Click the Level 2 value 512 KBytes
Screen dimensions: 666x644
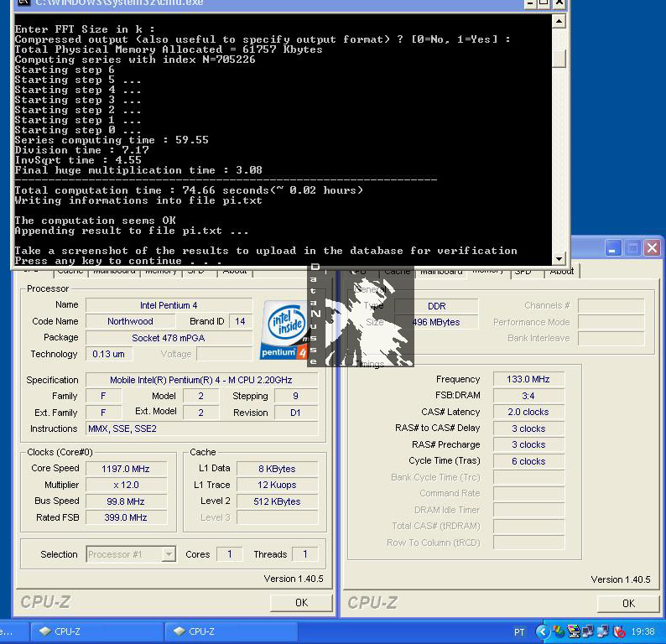point(277,501)
